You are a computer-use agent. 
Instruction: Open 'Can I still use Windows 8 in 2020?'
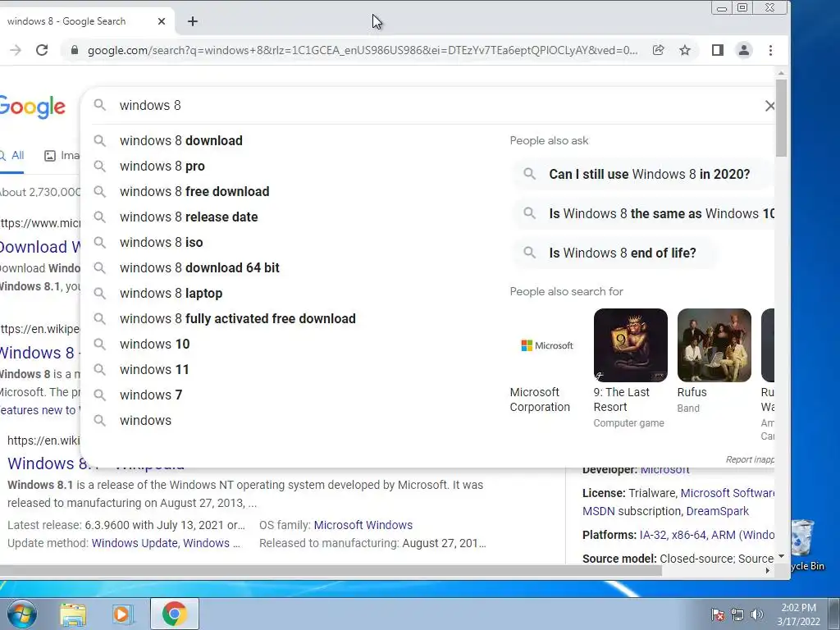641,174
